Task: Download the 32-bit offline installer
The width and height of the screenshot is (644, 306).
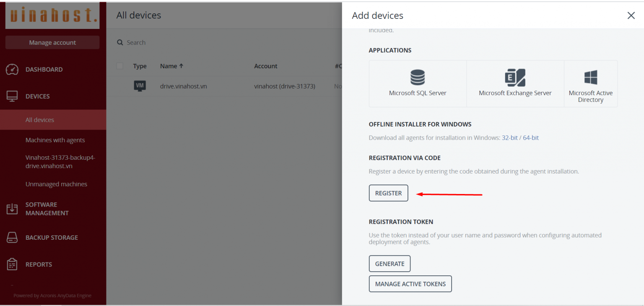Action: (509, 137)
